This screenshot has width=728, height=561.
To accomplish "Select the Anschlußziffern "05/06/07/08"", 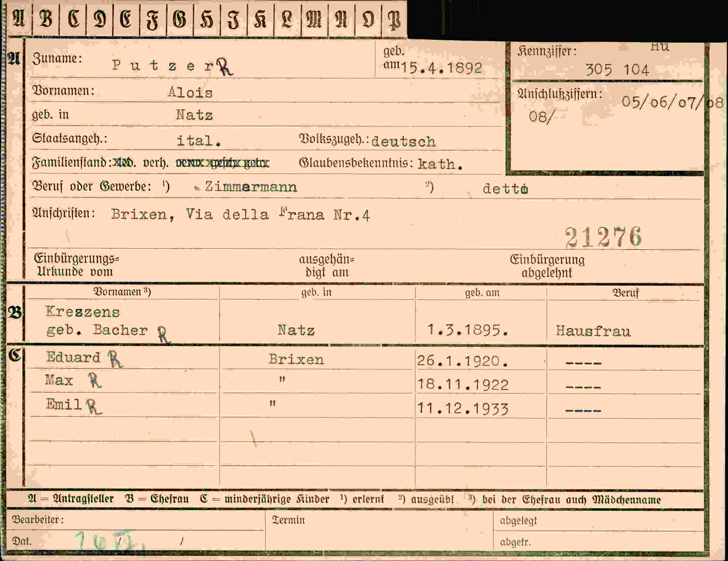I will click(673, 102).
